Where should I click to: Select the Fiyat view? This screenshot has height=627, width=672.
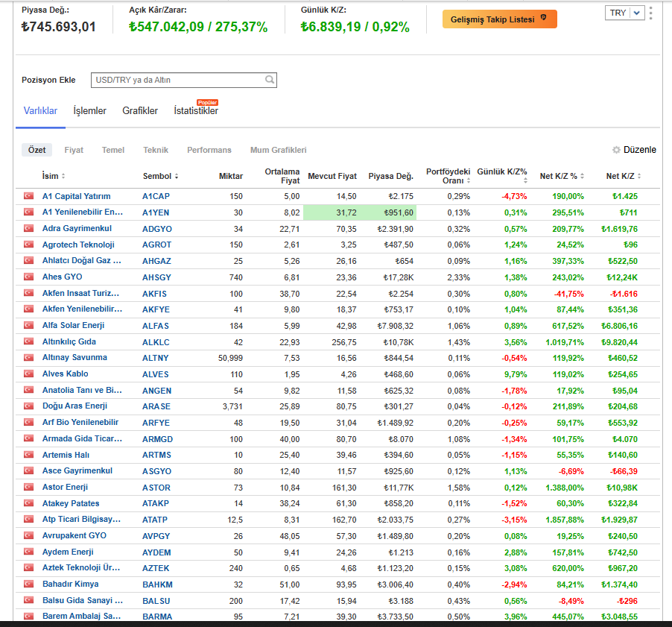click(x=74, y=150)
